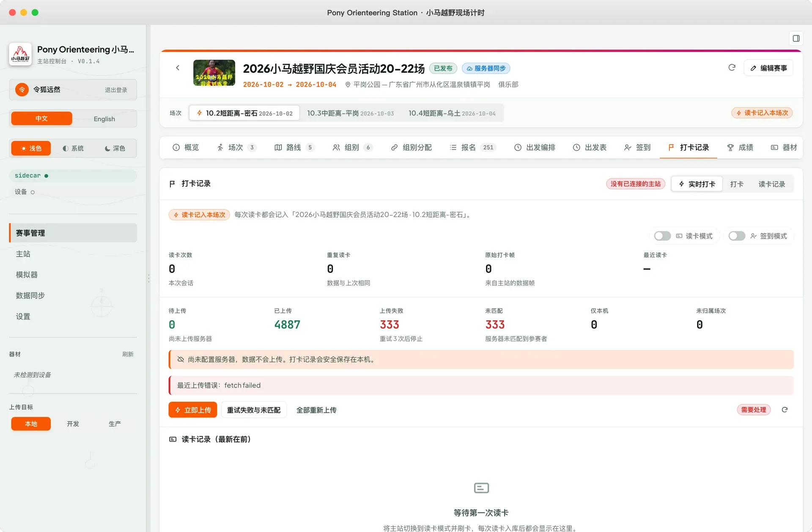812x532 pixels.
Task: Click the 服务器同步 cloud badge
Action: 486,68
